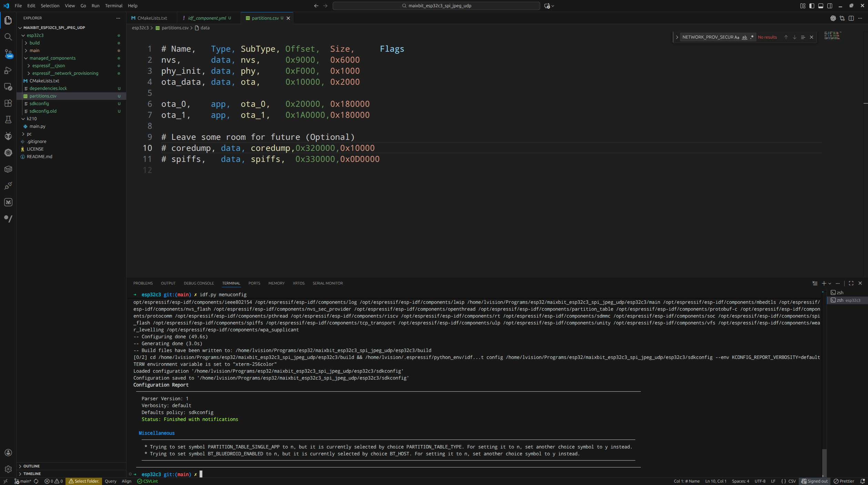Select the zsh esp32c3 terminal in the list
This screenshot has height=485, width=868.
click(x=846, y=300)
